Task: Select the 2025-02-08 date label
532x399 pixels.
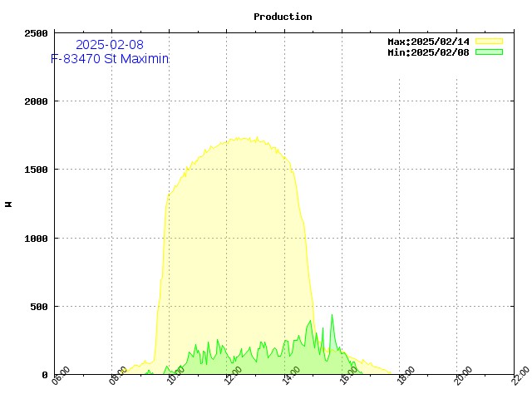Action: pyautogui.click(x=109, y=44)
